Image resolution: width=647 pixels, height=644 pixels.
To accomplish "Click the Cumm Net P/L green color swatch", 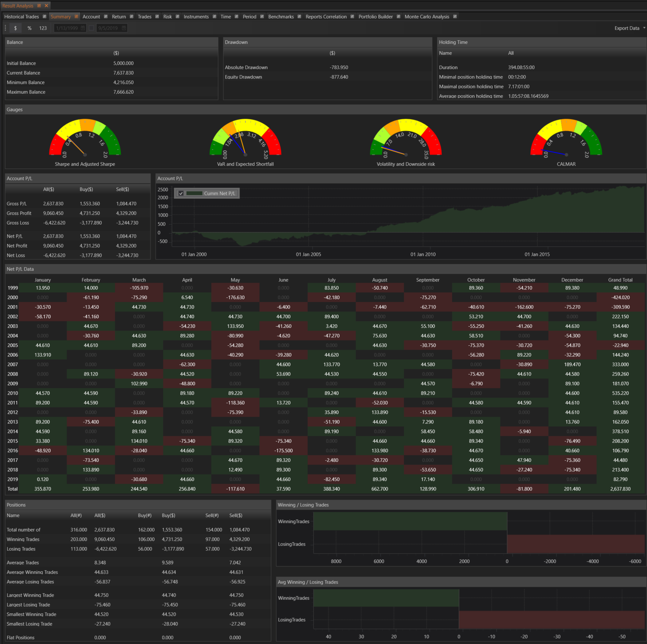I will 194,193.
